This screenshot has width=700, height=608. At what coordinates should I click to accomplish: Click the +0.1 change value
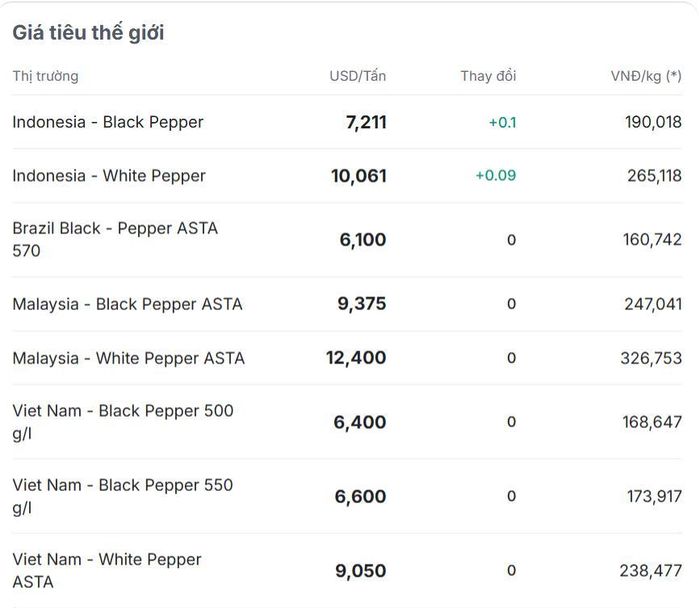[x=502, y=122]
